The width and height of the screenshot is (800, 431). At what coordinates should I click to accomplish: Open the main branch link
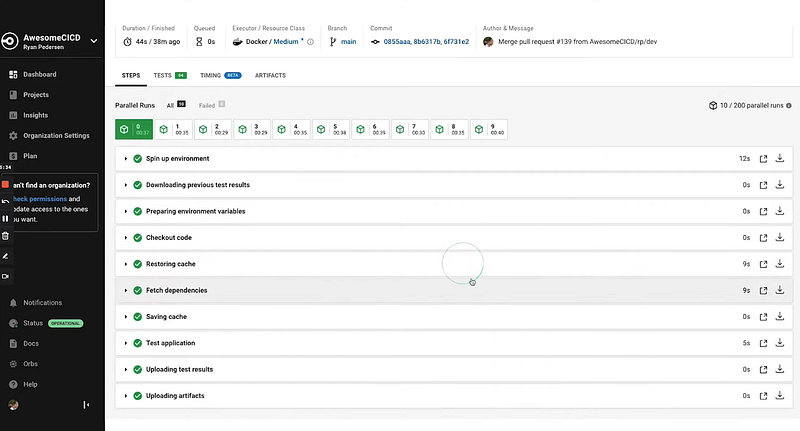pyautogui.click(x=348, y=42)
